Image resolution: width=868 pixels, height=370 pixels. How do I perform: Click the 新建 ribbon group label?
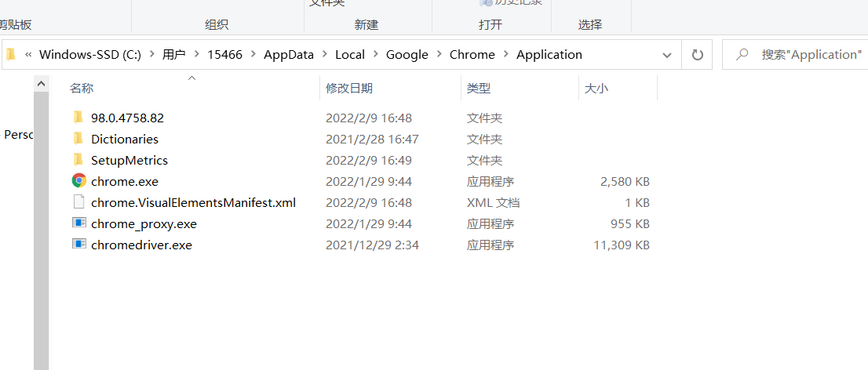click(366, 24)
